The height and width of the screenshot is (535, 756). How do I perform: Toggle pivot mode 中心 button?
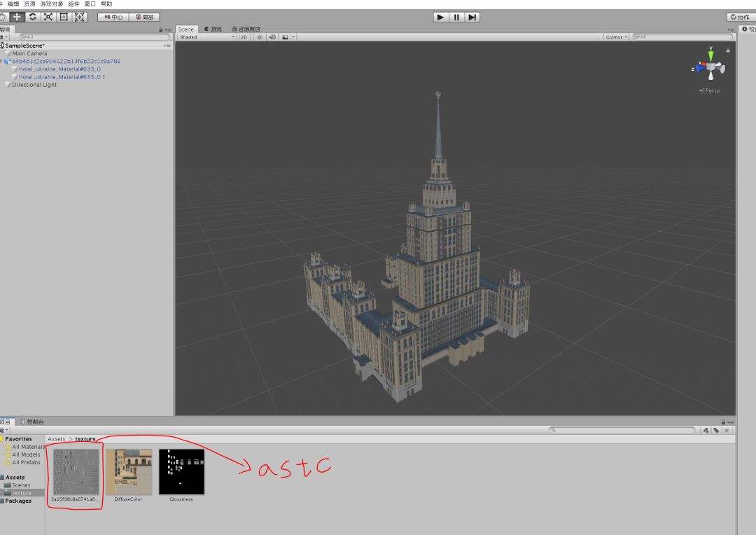(x=113, y=17)
